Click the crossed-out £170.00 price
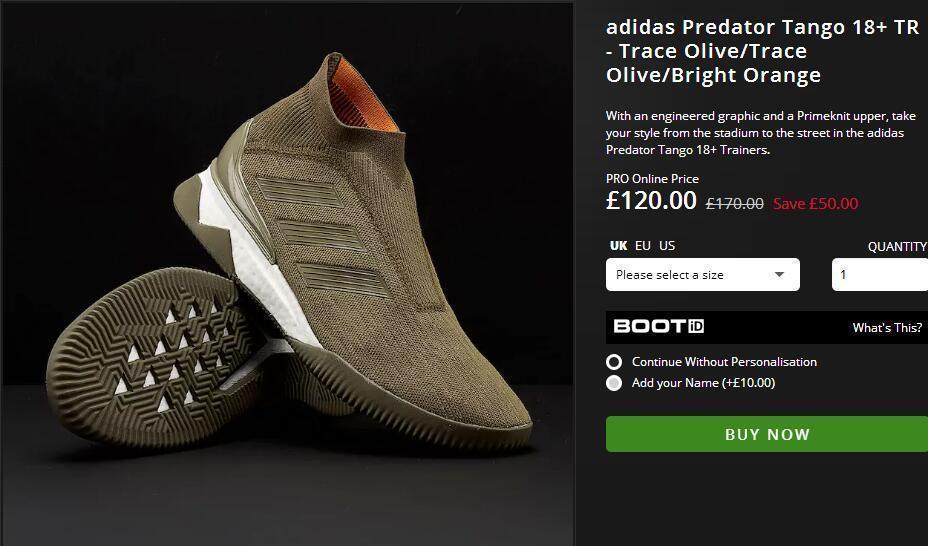 pos(735,204)
